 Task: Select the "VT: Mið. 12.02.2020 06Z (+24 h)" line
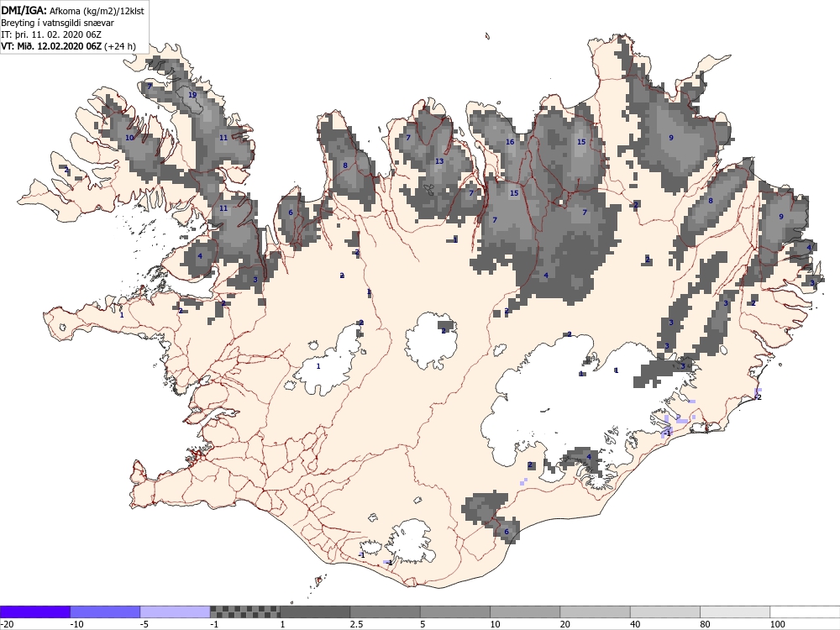(x=68, y=46)
